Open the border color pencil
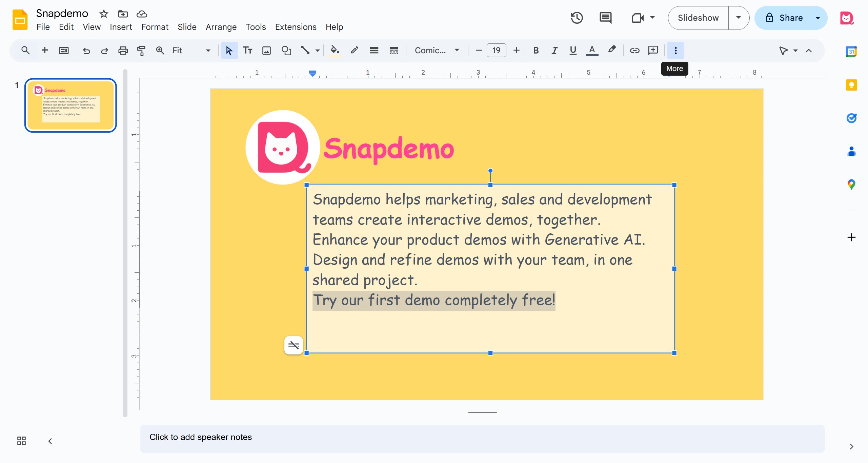Image resolution: width=868 pixels, height=463 pixels. pos(355,51)
